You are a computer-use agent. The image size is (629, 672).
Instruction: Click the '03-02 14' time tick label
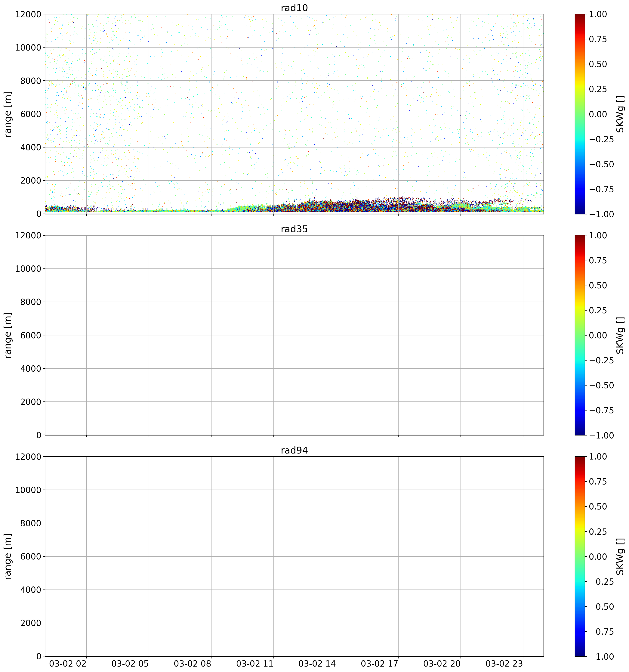(317, 664)
